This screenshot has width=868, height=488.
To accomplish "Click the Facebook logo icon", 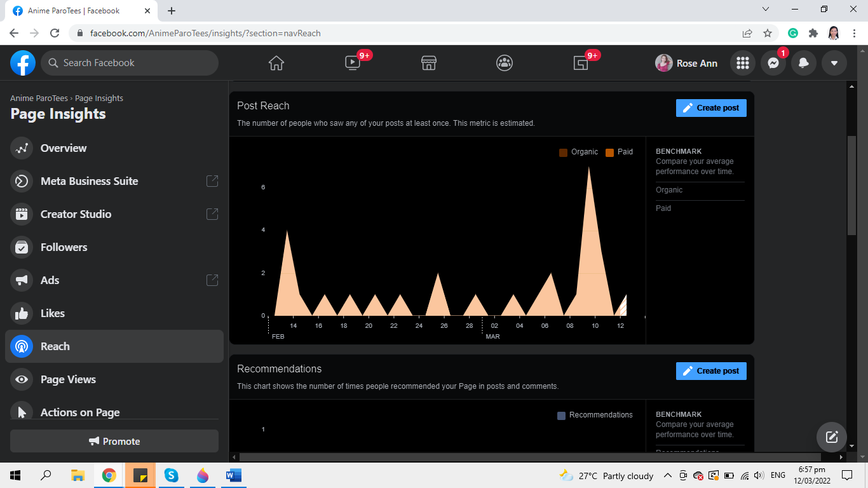I will [x=23, y=63].
